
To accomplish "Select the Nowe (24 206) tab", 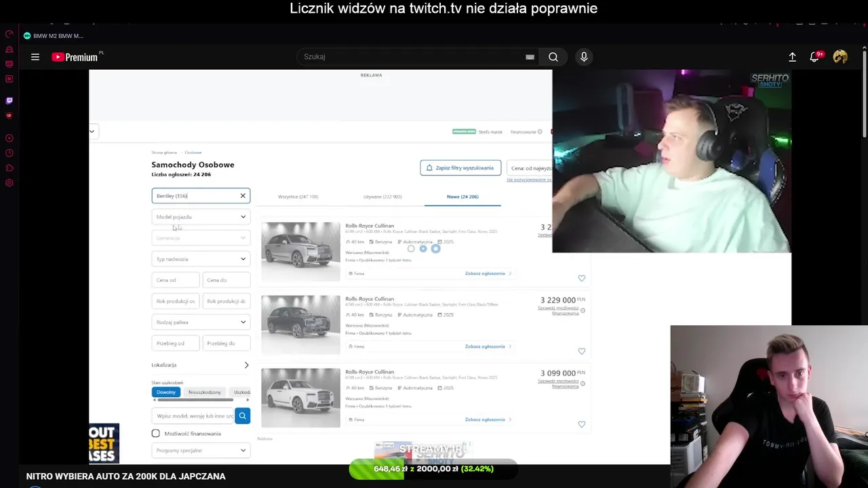I will tap(462, 197).
